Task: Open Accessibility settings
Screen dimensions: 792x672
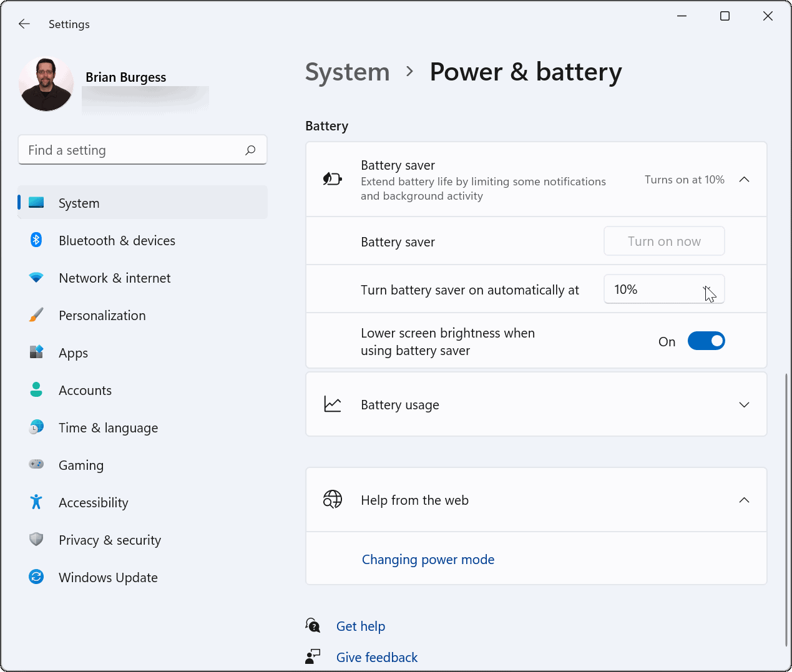Action: click(x=93, y=502)
